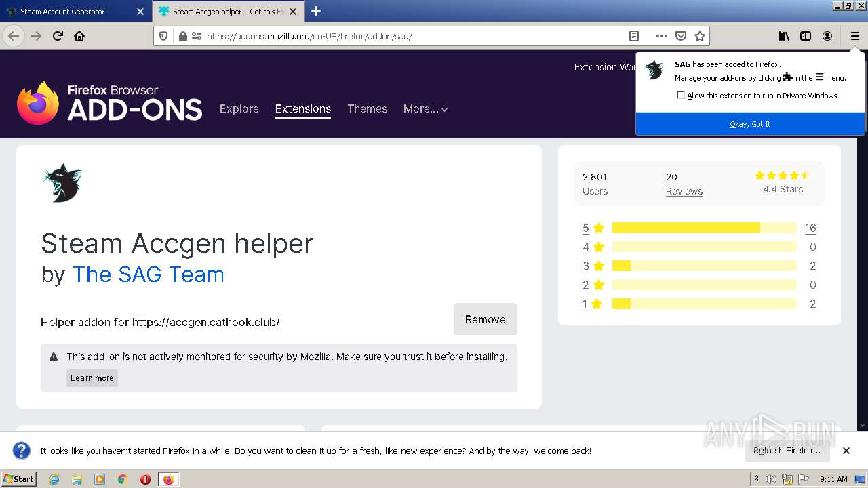868x488 pixels.
Task: Expand the More... dropdown menu
Action: point(425,108)
